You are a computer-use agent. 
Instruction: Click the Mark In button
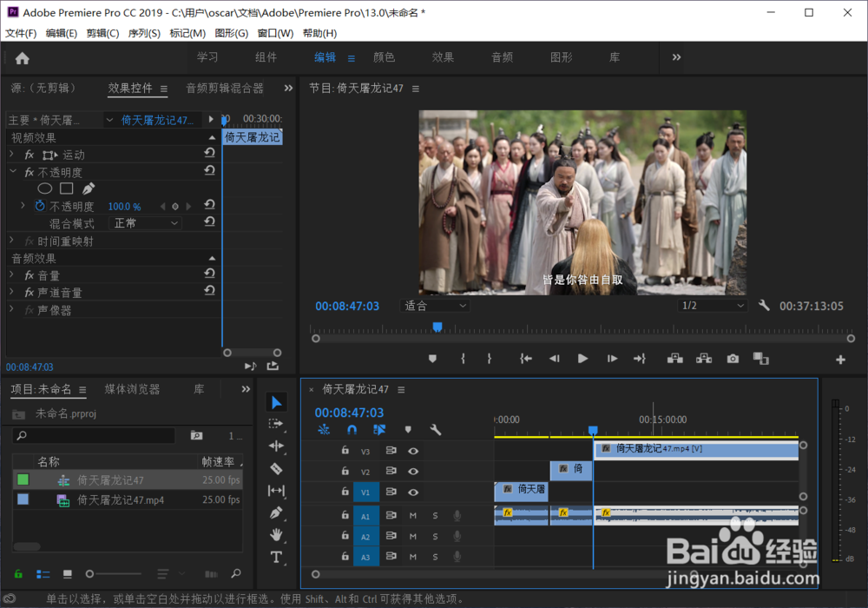(463, 359)
